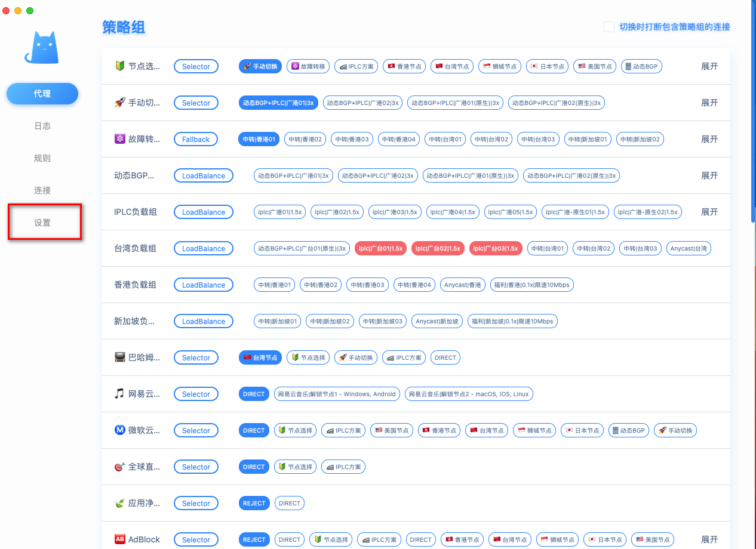Switch to the 日志 logs tab
Viewport: 756px width, 549px height.
(x=42, y=126)
